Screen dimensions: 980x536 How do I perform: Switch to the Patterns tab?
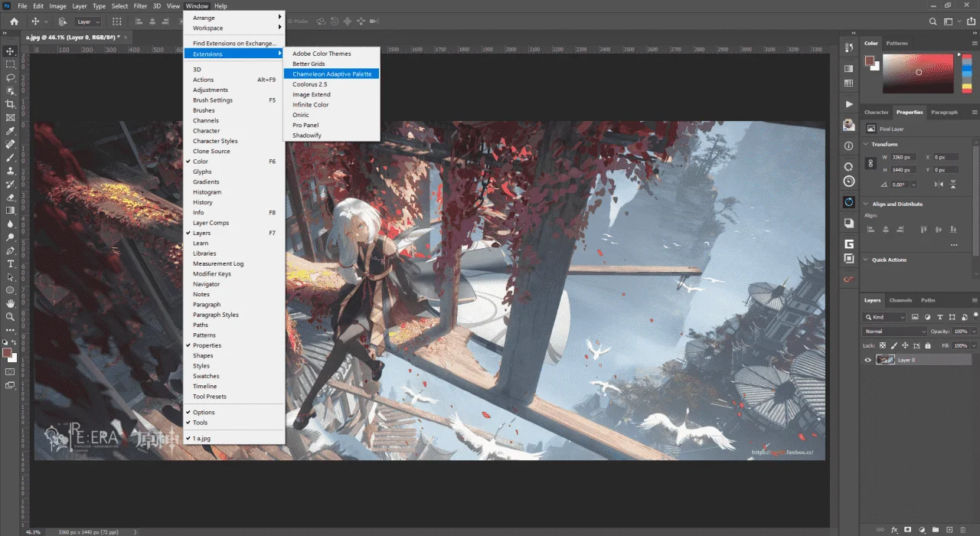[897, 43]
